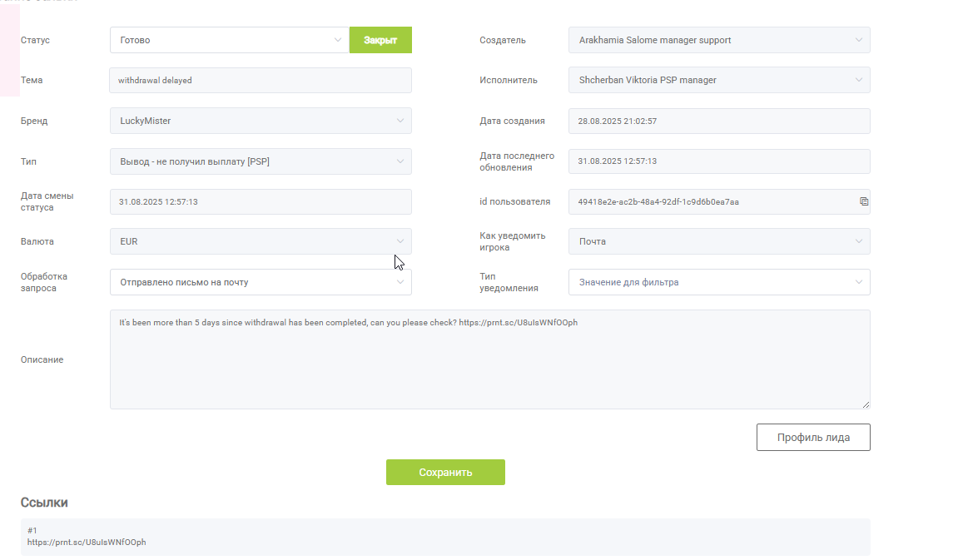Click the Дата создания field
Image resolution: width=958 pixels, height=560 pixels.
719,121
